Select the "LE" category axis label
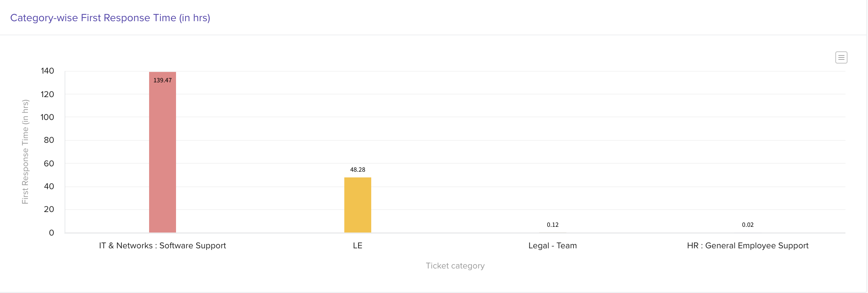Image resolution: width=868 pixels, height=293 pixels. click(x=357, y=246)
